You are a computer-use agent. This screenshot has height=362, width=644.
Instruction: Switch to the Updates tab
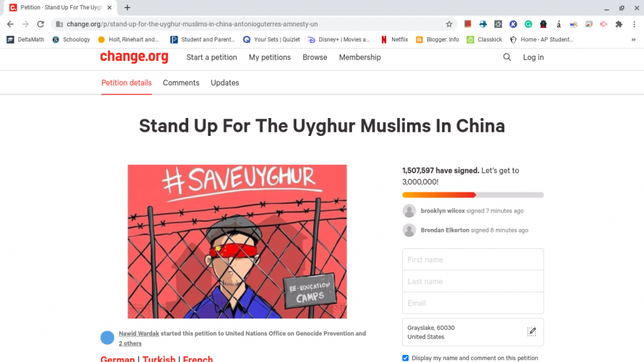click(225, 83)
